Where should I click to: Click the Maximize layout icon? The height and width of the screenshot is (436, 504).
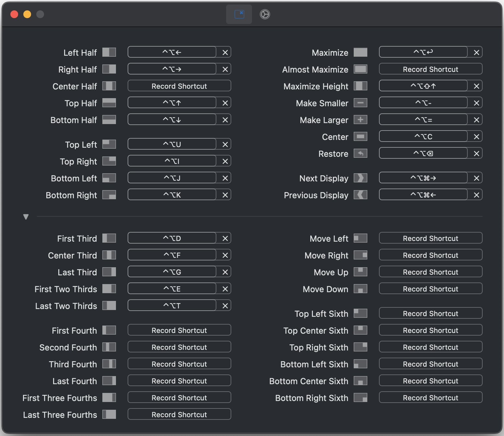click(x=361, y=52)
